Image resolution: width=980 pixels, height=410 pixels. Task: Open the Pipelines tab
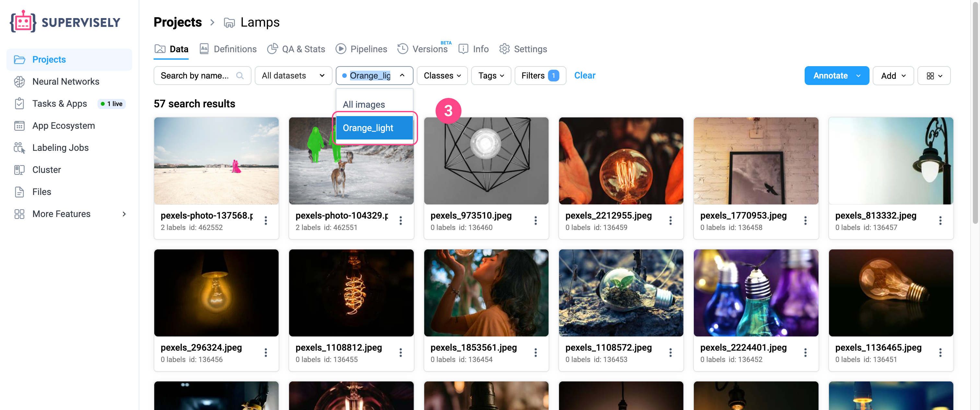(x=361, y=49)
